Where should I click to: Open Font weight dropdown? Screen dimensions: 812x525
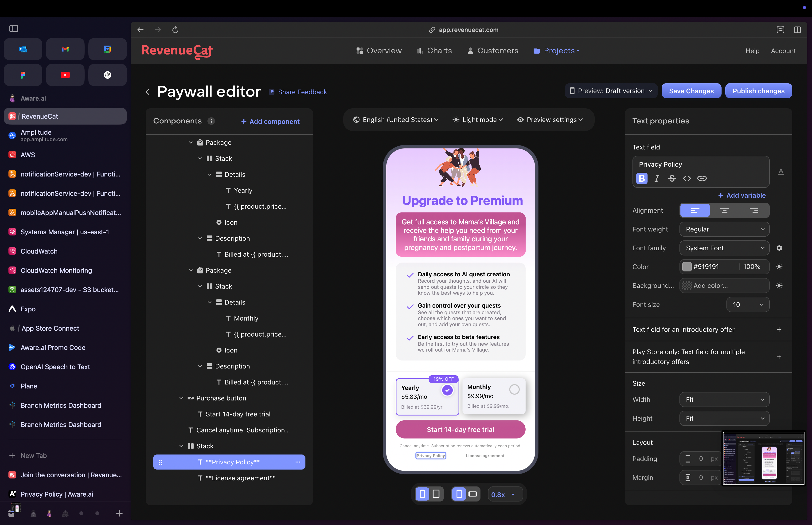coord(724,229)
